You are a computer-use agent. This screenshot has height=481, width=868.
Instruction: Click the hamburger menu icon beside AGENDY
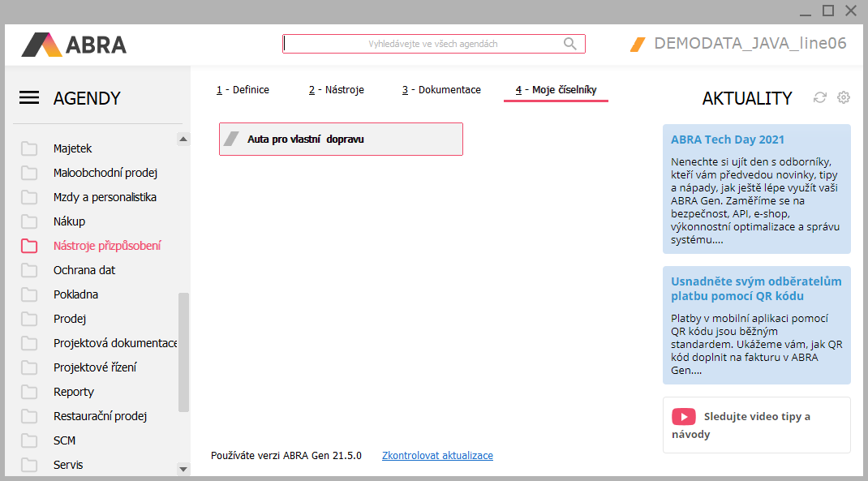(29, 98)
